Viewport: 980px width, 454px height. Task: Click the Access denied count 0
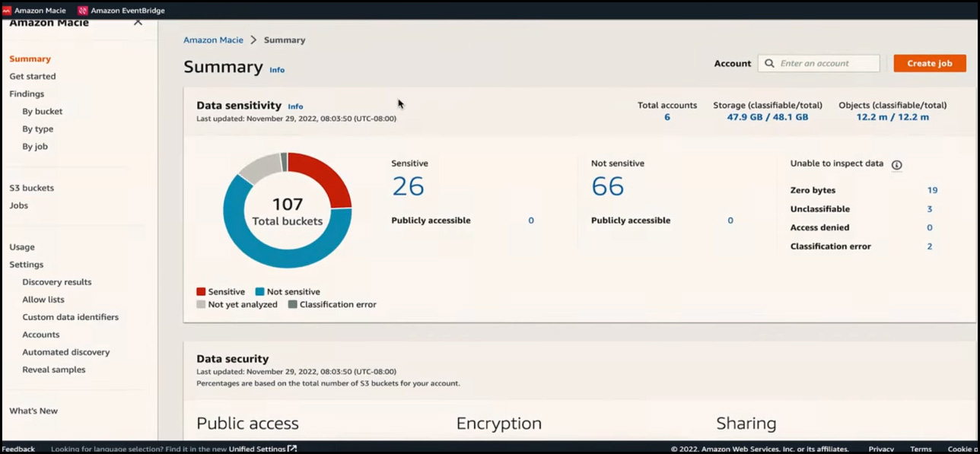point(930,227)
